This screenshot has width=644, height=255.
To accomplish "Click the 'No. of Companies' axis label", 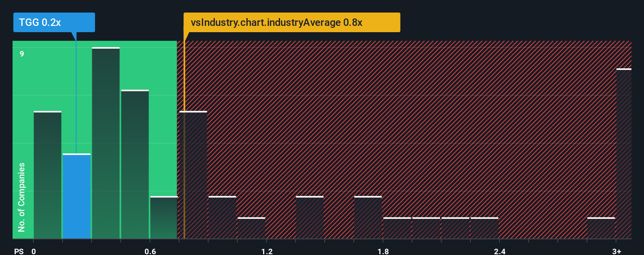I will [22, 197].
